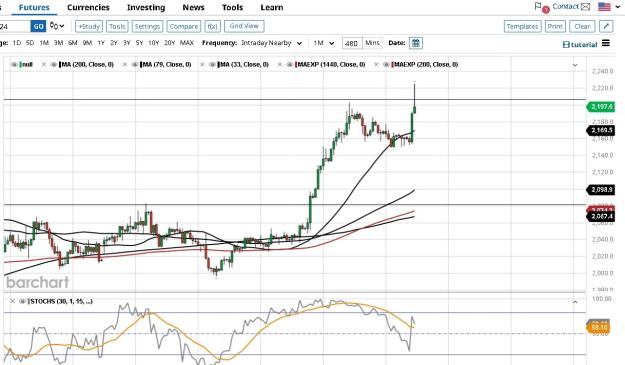
Task: Remove the MAEXP (1440, Close, 0) study
Action: [280, 65]
